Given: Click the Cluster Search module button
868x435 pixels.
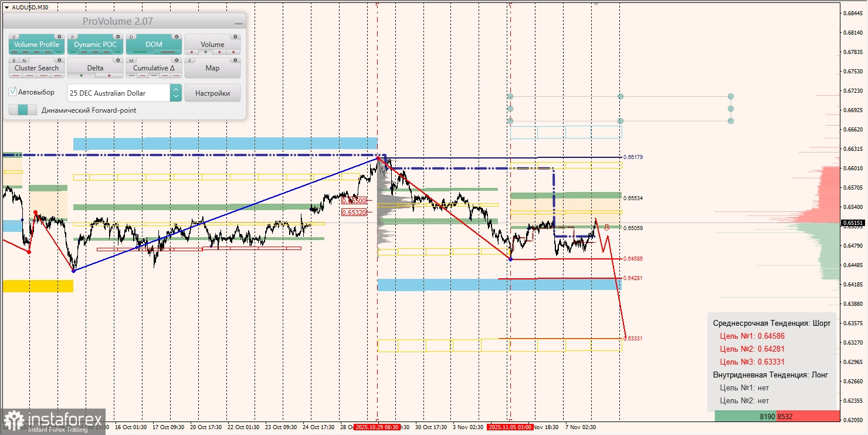Looking at the screenshot, I should (36, 68).
